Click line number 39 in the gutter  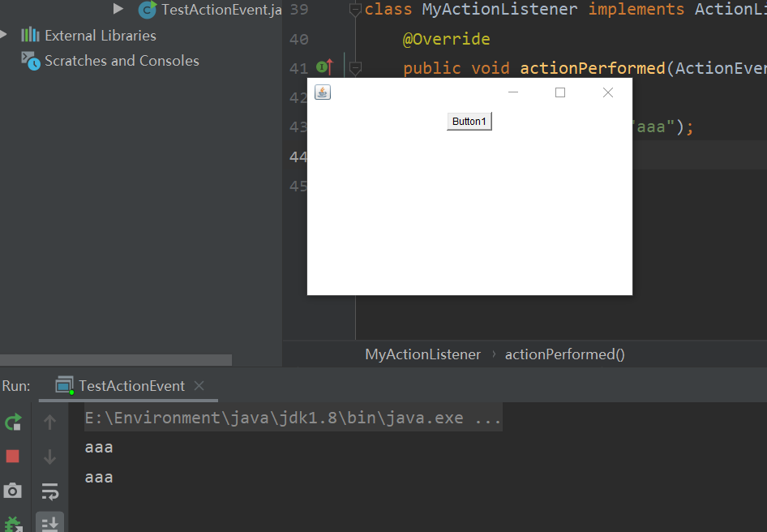299,9
